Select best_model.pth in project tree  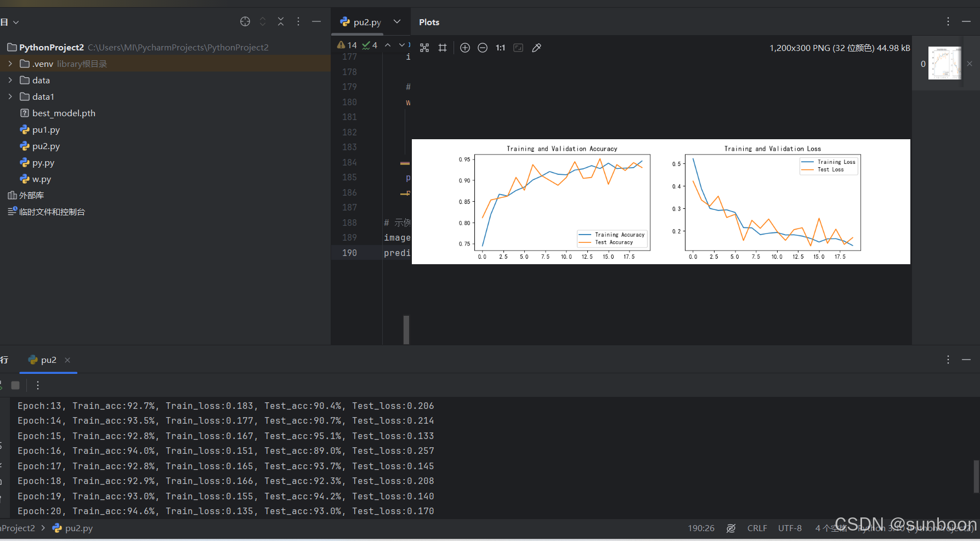click(x=64, y=113)
